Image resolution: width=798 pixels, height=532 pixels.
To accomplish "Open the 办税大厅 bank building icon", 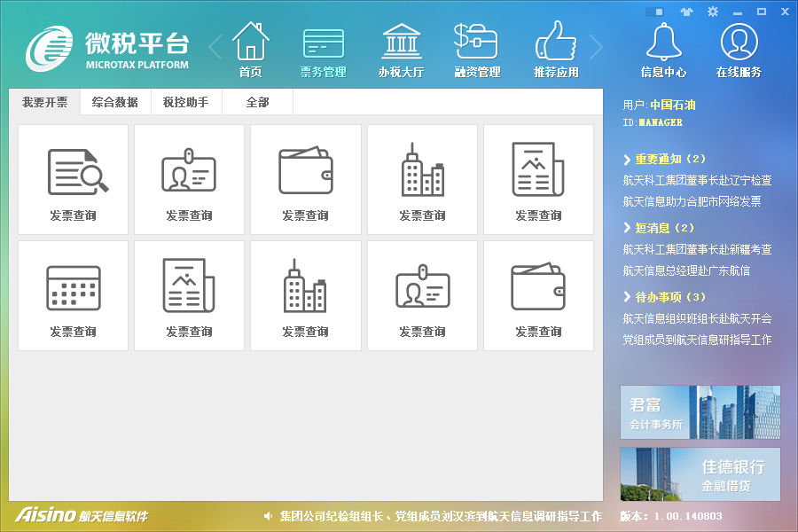I will (401, 51).
